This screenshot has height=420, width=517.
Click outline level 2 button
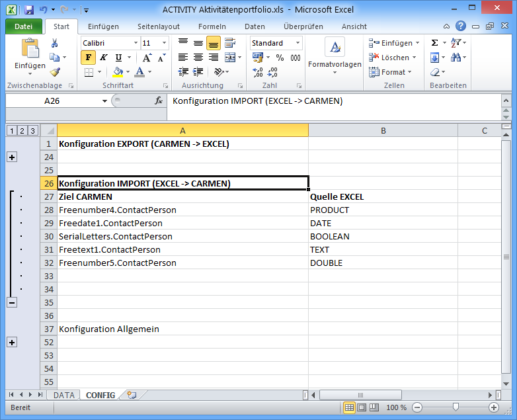pos(22,130)
